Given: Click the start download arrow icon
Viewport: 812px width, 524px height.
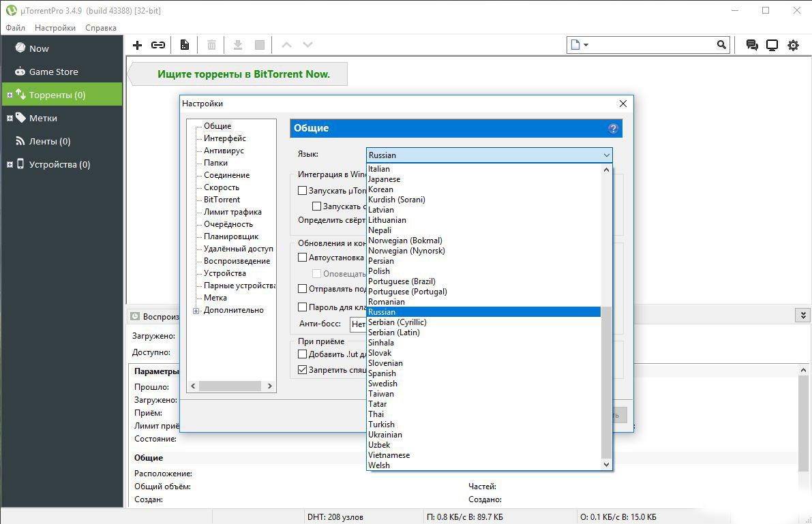Looking at the screenshot, I should [238, 45].
